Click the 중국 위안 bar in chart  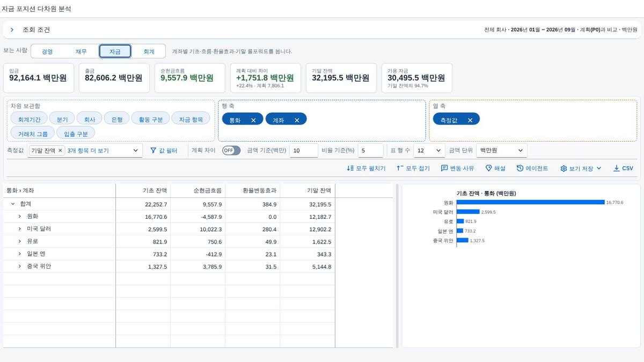pos(463,240)
